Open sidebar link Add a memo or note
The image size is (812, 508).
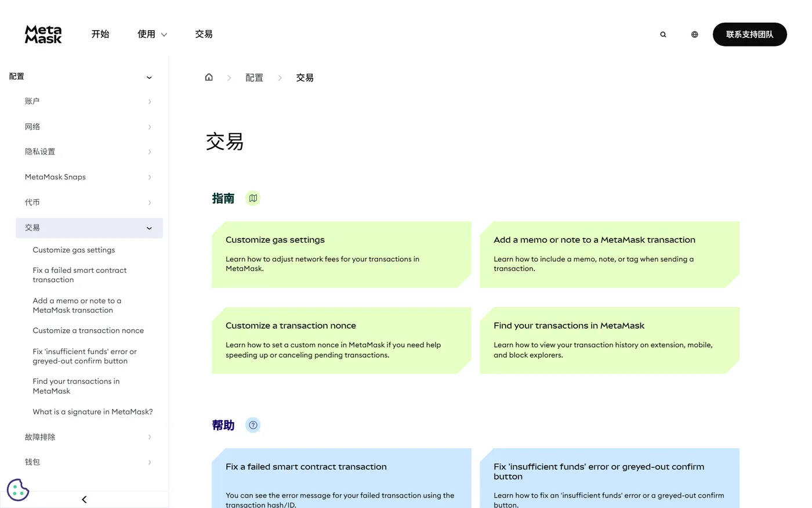[x=77, y=305]
